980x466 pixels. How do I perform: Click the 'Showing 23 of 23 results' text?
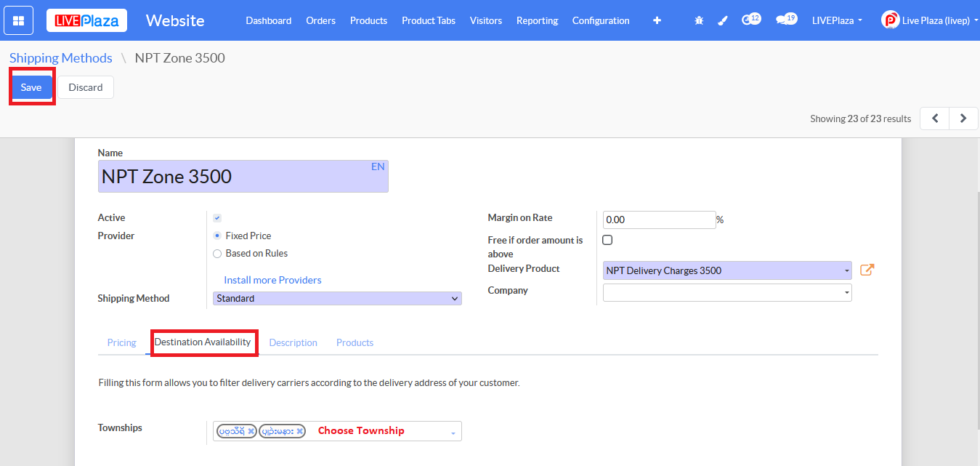[x=861, y=118]
